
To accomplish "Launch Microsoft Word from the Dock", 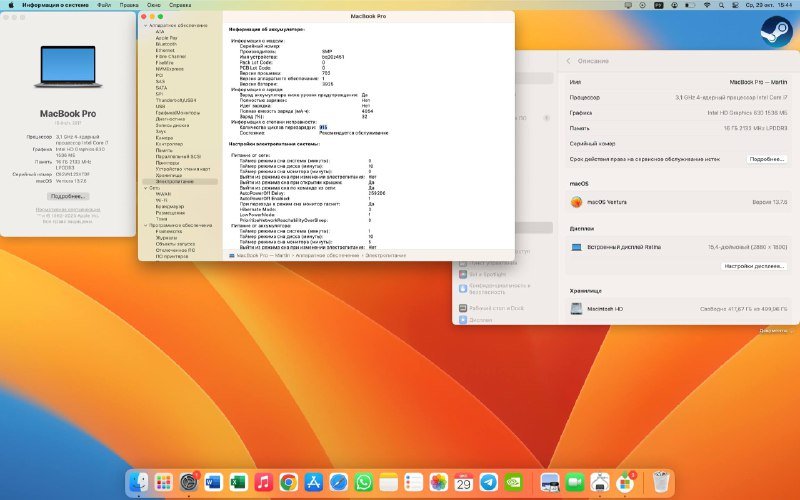I will tap(213, 482).
